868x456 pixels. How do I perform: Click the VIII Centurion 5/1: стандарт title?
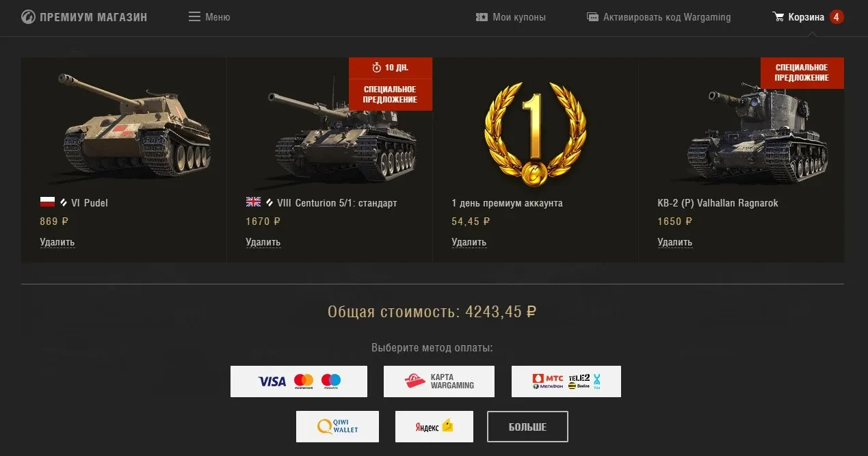pos(337,203)
